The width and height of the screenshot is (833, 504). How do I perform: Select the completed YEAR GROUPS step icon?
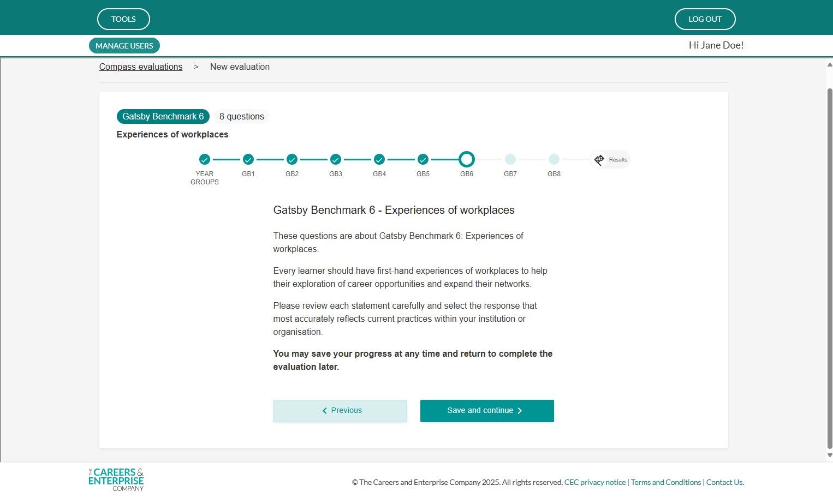click(205, 159)
